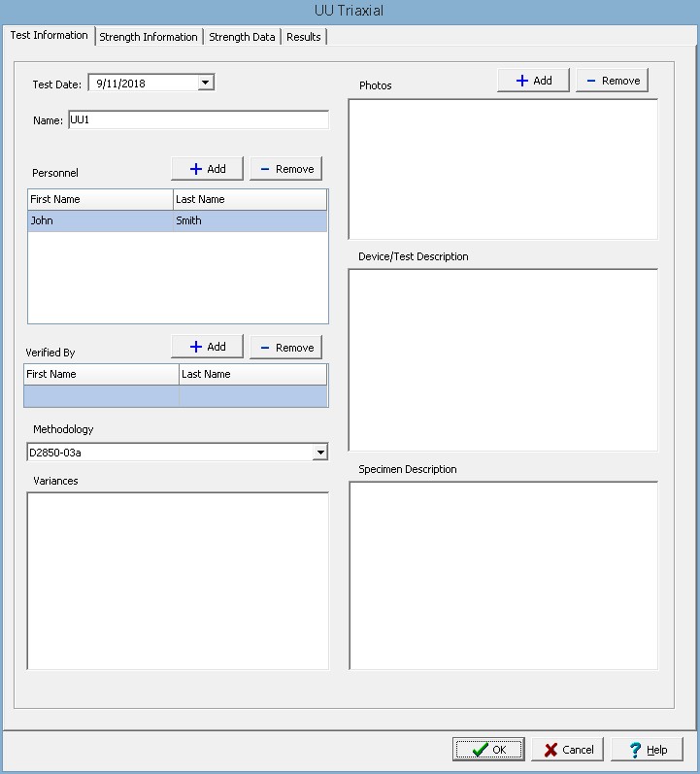Open Help for this form
Image resolution: width=700 pixels, height=774 pixels.
648,750
